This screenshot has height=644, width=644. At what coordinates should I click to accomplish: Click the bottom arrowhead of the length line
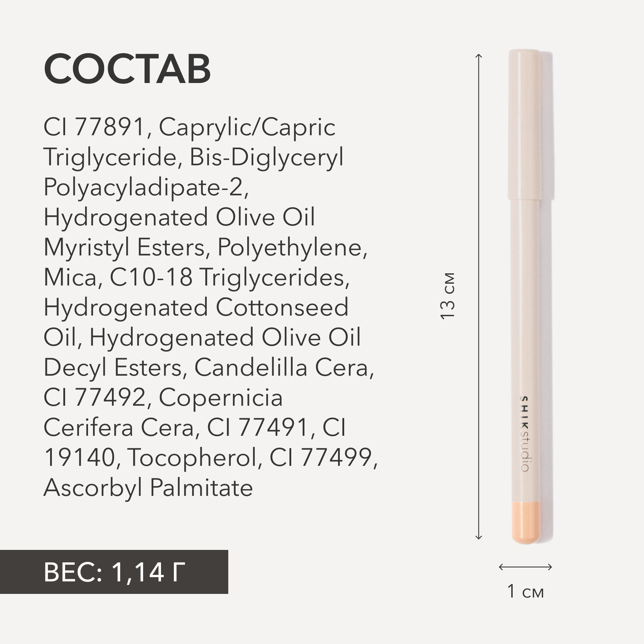(478, 547)
